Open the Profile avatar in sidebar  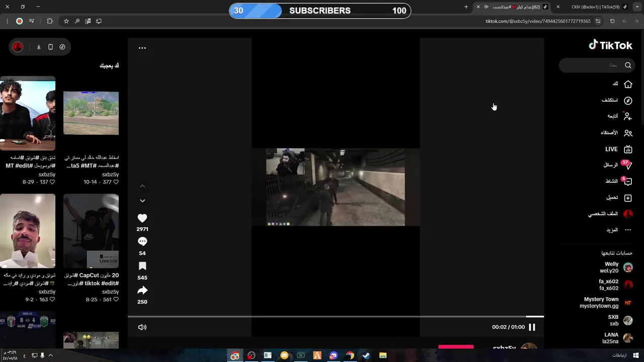tap(628, 214)
